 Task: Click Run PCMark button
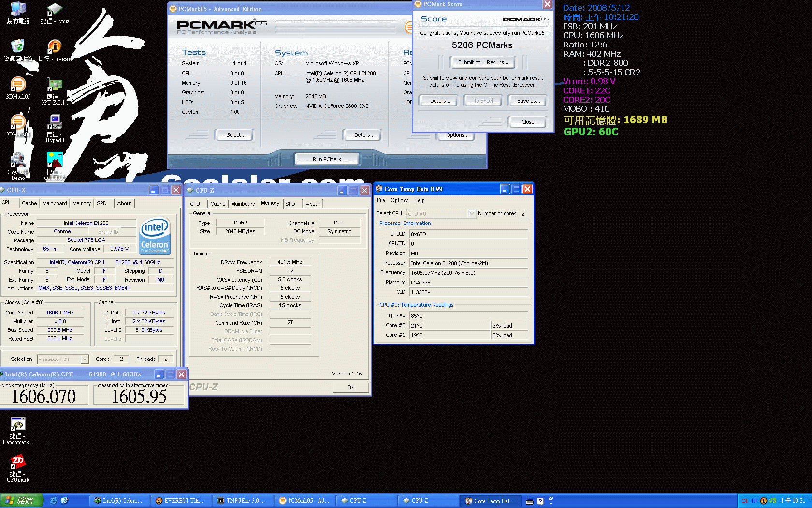327,159
